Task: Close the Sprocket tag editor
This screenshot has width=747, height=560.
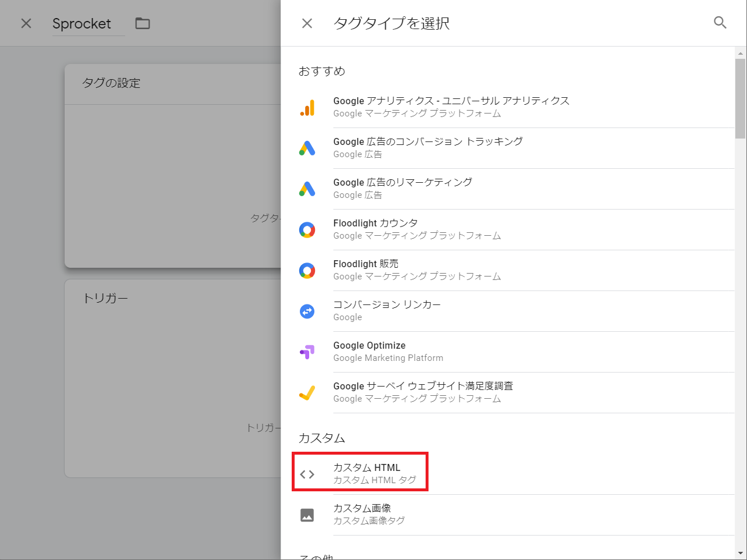Action: point(26,23)
